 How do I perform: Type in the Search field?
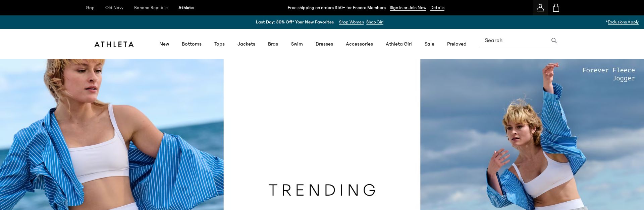tap(515, 41)
